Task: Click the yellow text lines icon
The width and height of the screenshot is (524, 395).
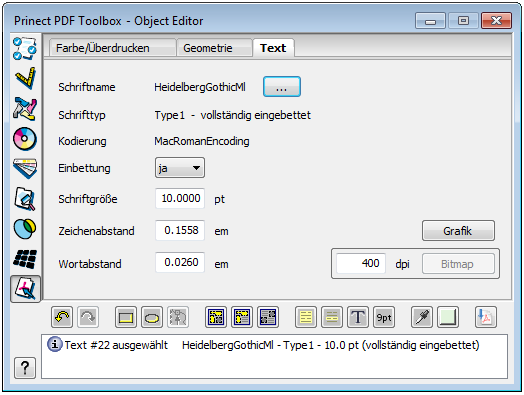Action: [x=306, y=317]
